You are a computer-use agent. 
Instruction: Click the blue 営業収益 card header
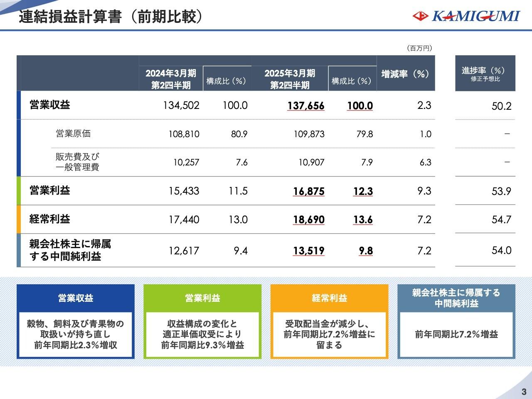point(76,298)
